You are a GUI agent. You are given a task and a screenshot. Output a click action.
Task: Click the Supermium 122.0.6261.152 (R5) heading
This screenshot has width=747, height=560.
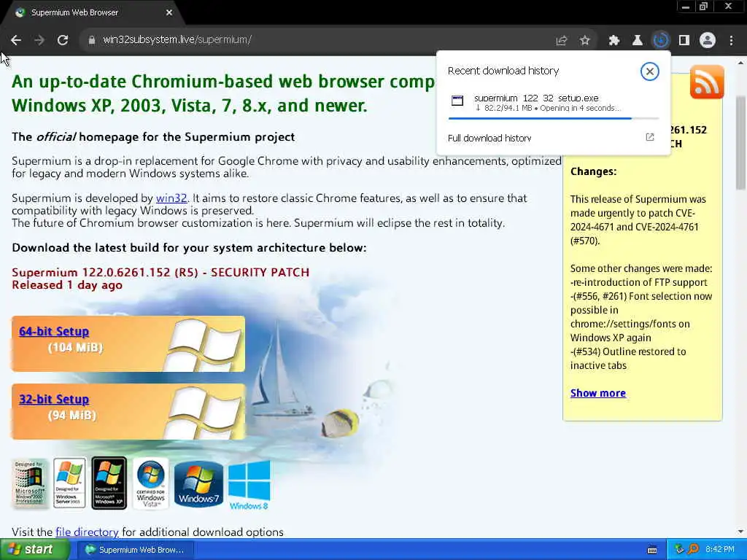[x=160, y=273]
